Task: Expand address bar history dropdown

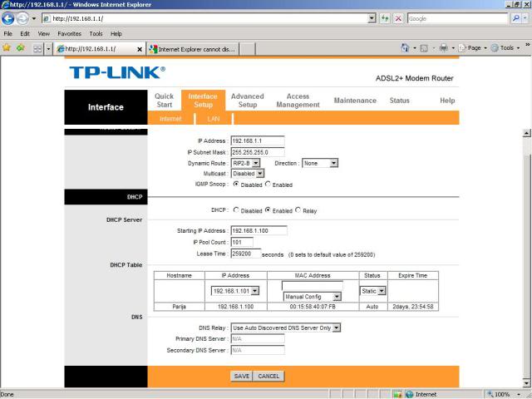Action: 372,18
